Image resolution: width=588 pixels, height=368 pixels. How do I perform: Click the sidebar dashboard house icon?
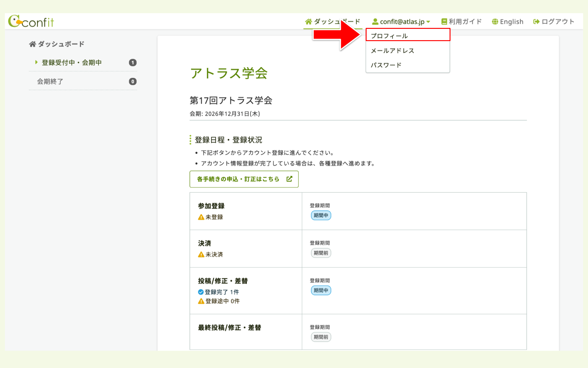coord(32,44)
